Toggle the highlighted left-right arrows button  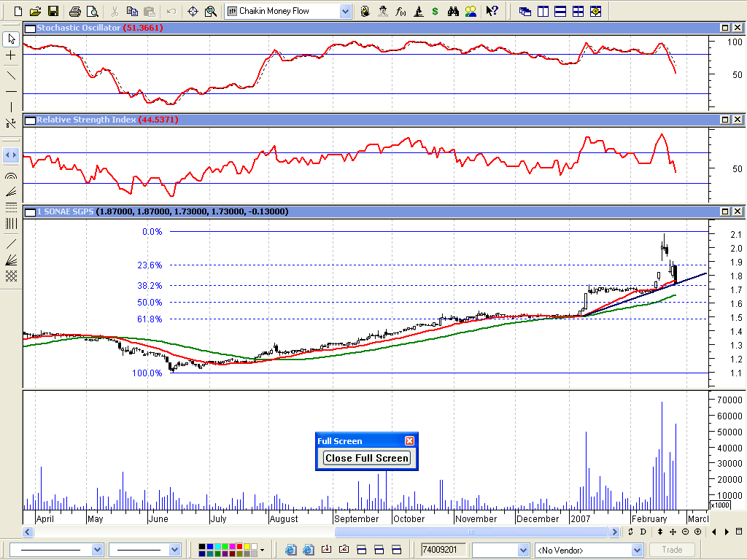(11, 155)
